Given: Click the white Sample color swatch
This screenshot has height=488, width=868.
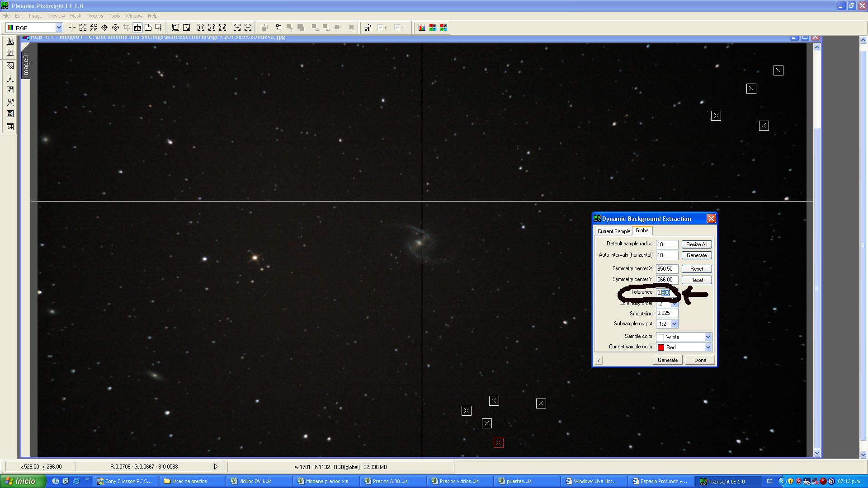Looking at the screenshot, I should point(661,337).
